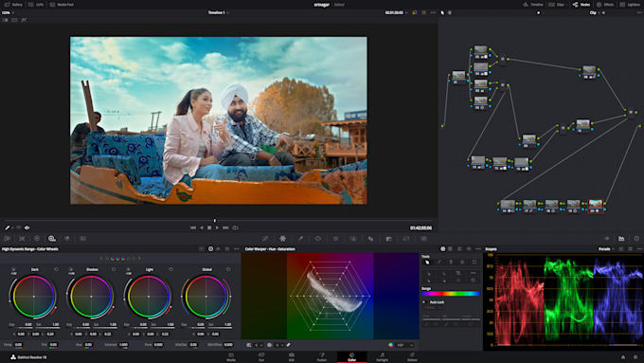The height and width of the screenshot is (363, 644).
Task: Select the red-outlined node in node graph
Action: point(596,206)
